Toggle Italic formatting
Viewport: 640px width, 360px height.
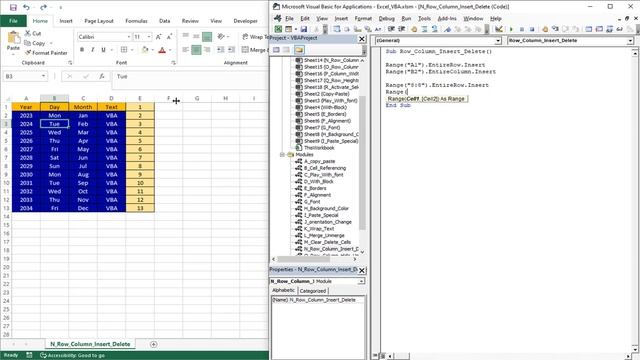pos(93,50)
